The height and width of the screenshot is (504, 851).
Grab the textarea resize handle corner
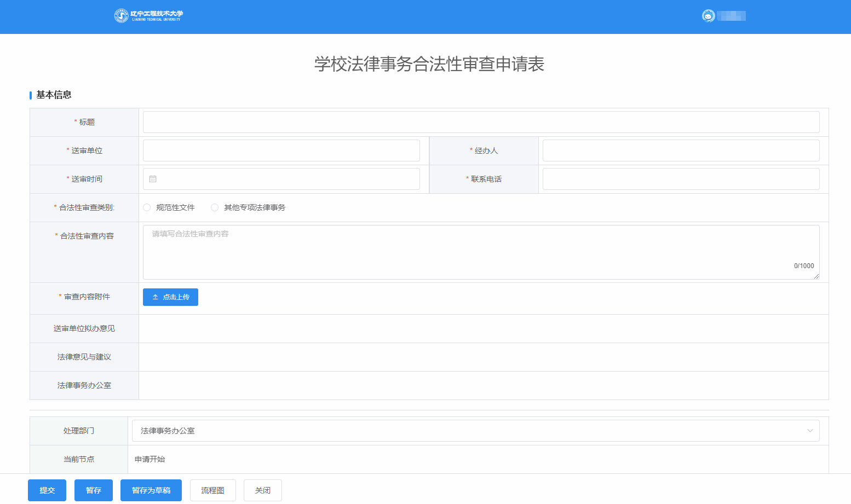point(816,276)
